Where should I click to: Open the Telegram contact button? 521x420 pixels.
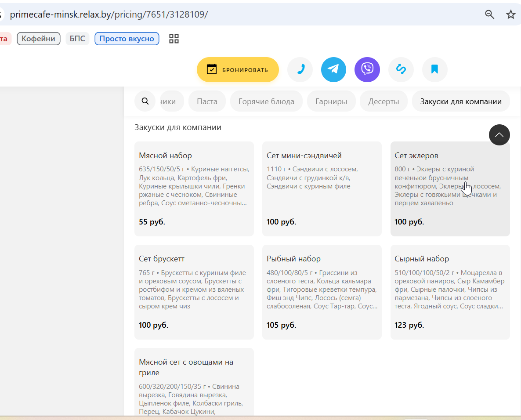[x=333, y=69]
